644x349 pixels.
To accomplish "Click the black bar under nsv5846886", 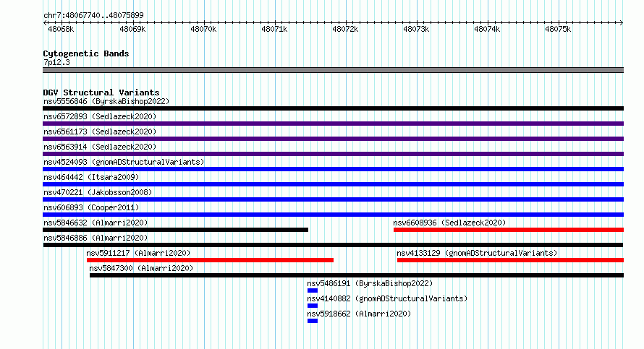I will (333, 245).
